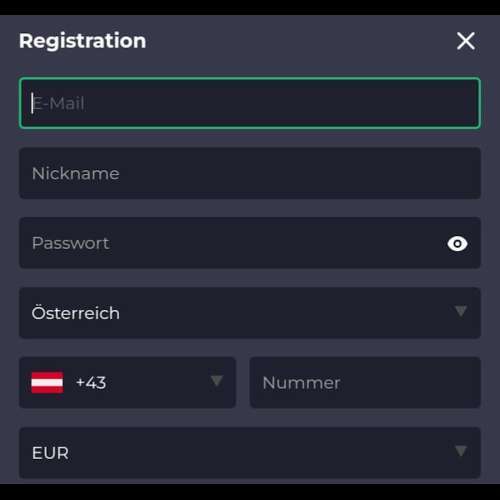The width and height of the screenshot is (500, 500).
Task: Open the +43 dialing code selector
Action: click(x=128, y=383)
